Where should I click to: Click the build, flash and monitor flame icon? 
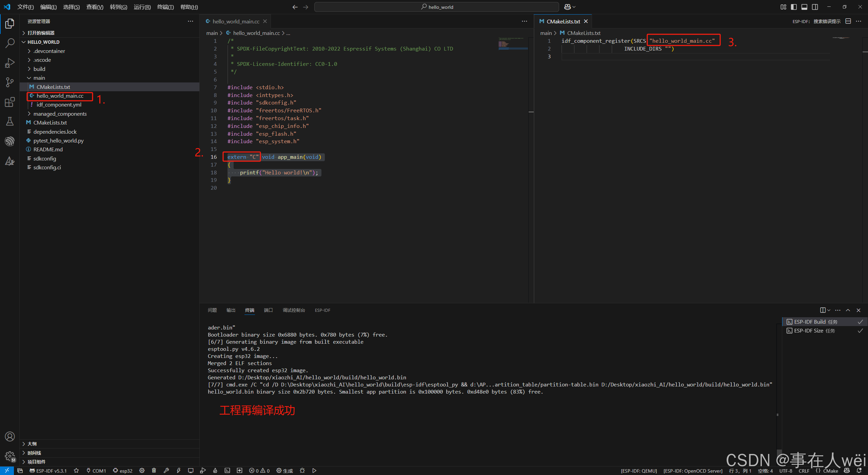click(x=215, y=471)
